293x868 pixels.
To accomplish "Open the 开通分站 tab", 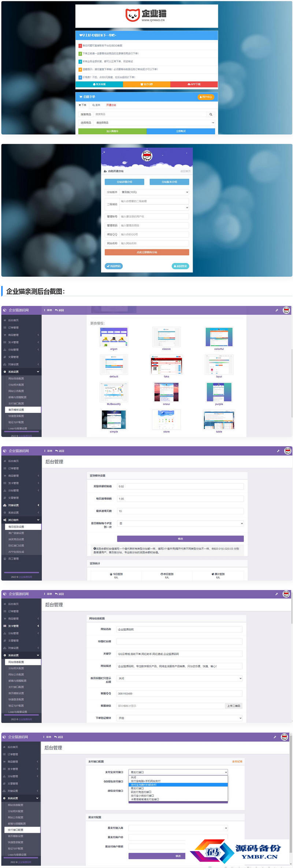I will (111, 105).
